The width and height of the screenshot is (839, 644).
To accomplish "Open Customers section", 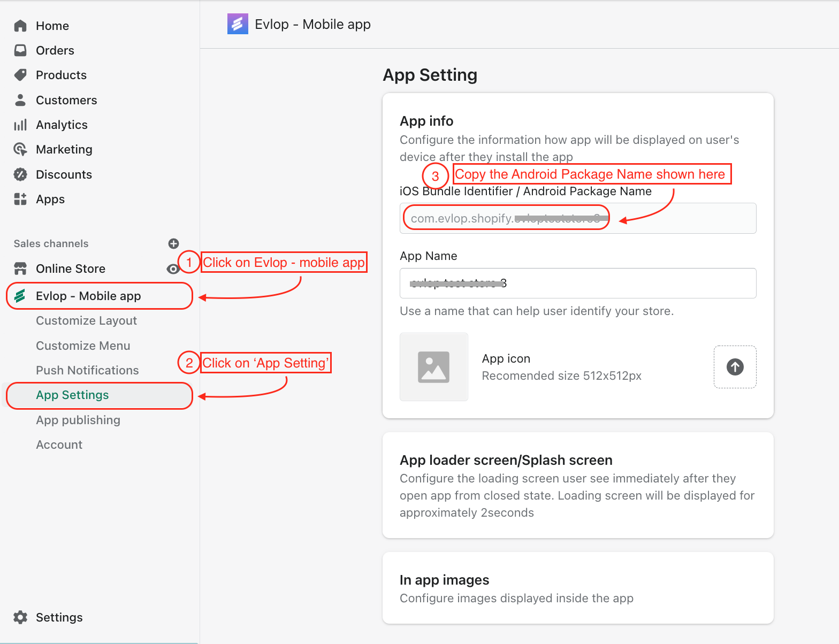I will [x=66, y=100].
